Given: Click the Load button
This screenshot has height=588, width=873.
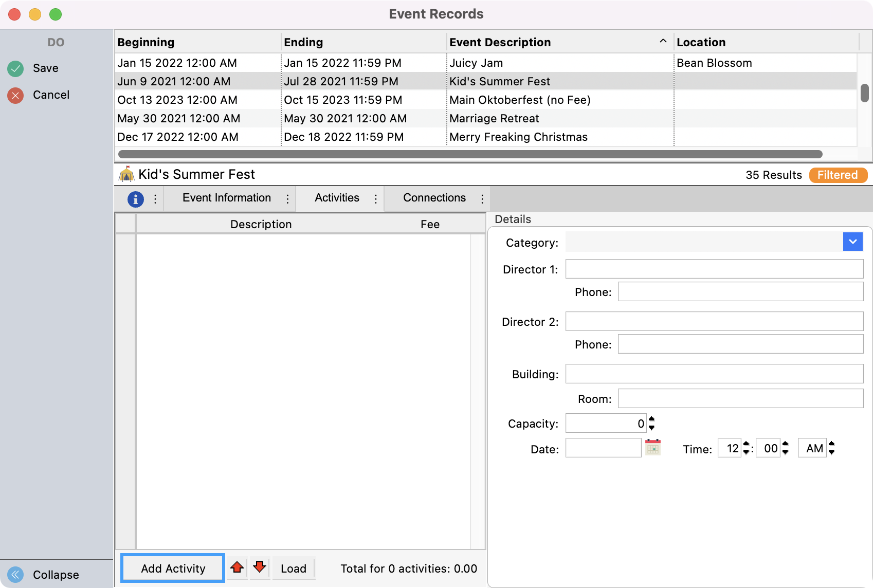Looking at the screenshot, I should [x=293, y=568].
